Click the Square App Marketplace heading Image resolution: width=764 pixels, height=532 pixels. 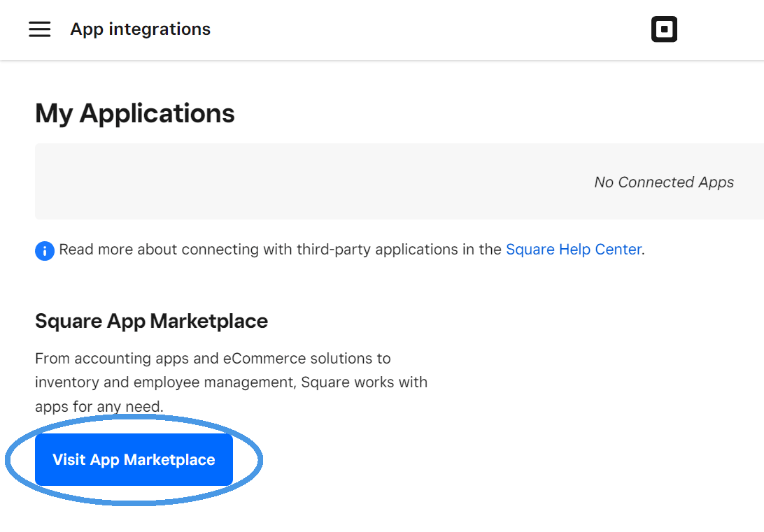pos(151,321)
